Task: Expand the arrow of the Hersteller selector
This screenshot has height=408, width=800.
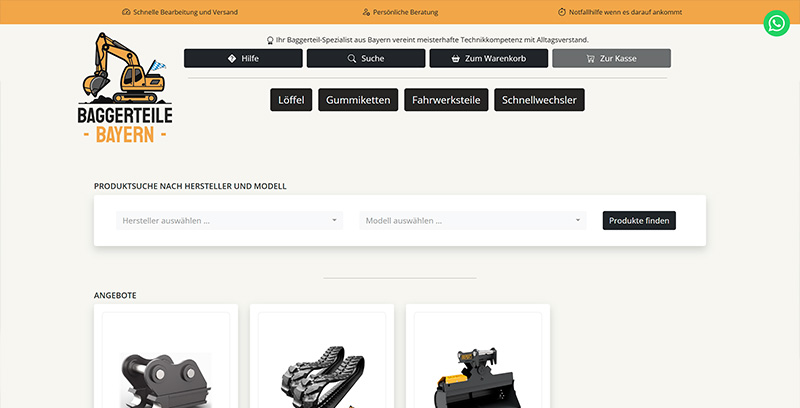Action: click(334, 221)
